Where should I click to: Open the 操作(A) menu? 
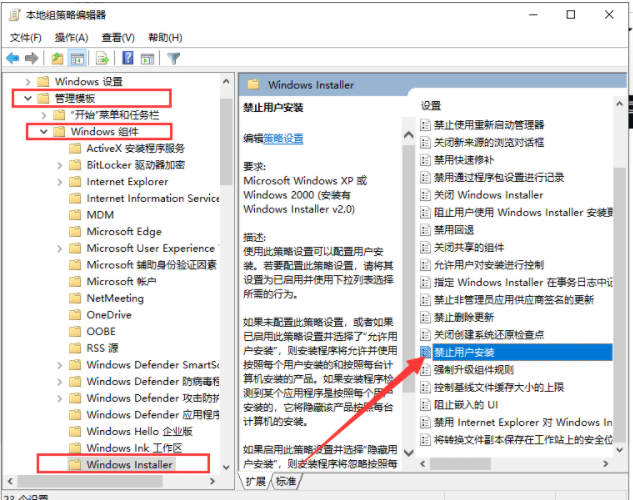coord(71,38)
